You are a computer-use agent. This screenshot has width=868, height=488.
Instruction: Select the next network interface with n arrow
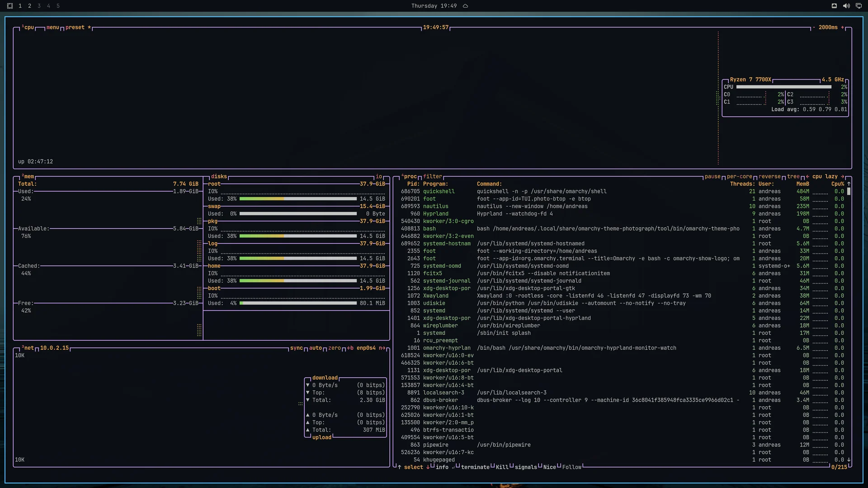point(382,348)
